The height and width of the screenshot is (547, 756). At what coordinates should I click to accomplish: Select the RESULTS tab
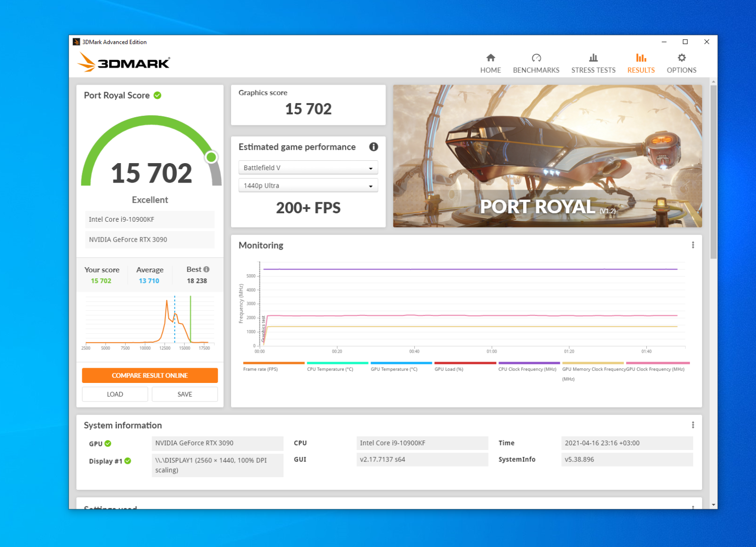[x=641, y=63]
